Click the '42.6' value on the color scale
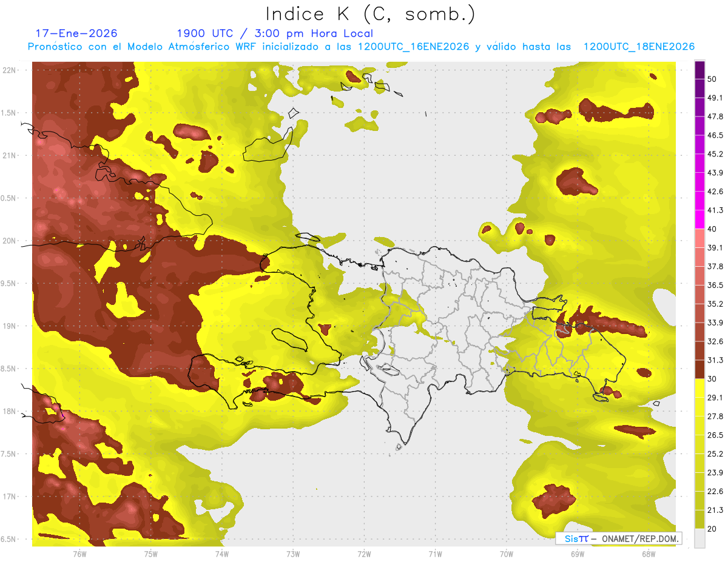This screenshot has width=728, height=562. point(715,192)
